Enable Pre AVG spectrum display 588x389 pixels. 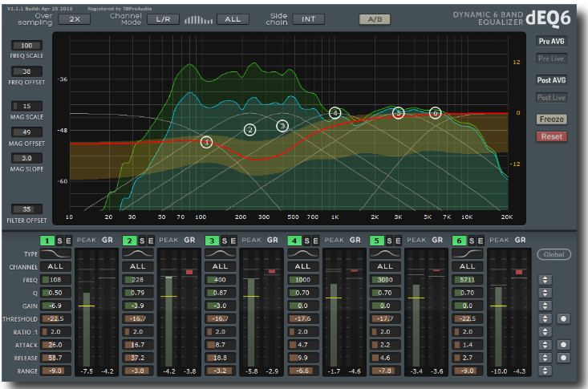(x=551, y=41)
